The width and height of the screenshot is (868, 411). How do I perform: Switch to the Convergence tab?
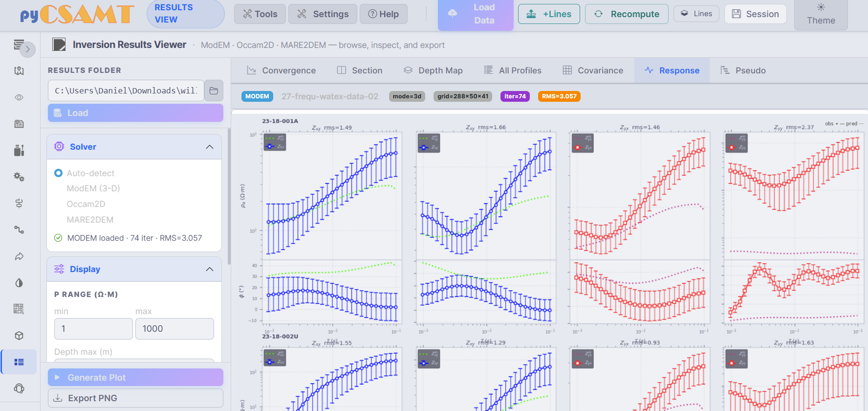coord(282,70)
